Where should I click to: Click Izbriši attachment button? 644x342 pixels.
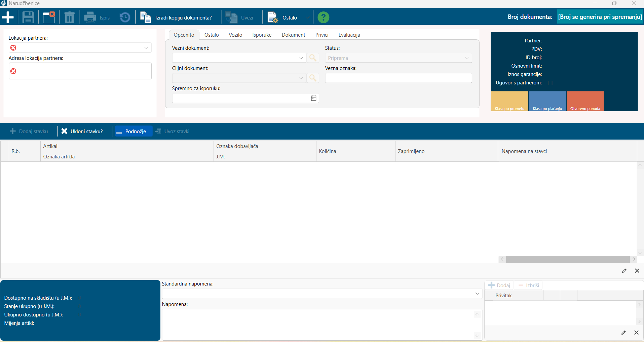pos(529,285)
